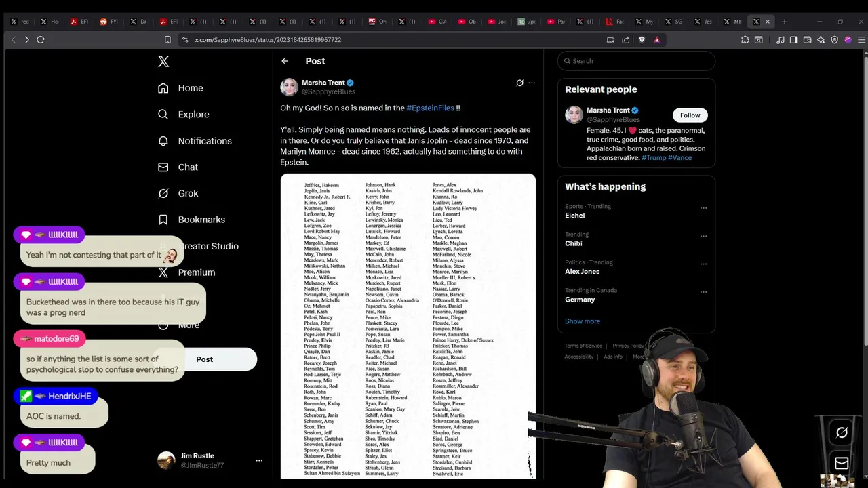Bookmark this page with the toolbar bookmark icon
Screen dimensions: 868x488
pyautogui.click(x=167, y=40)
